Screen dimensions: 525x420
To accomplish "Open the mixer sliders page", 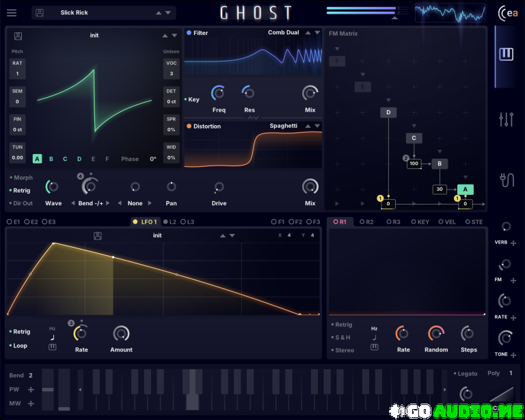I will click(x=507, y=119).
